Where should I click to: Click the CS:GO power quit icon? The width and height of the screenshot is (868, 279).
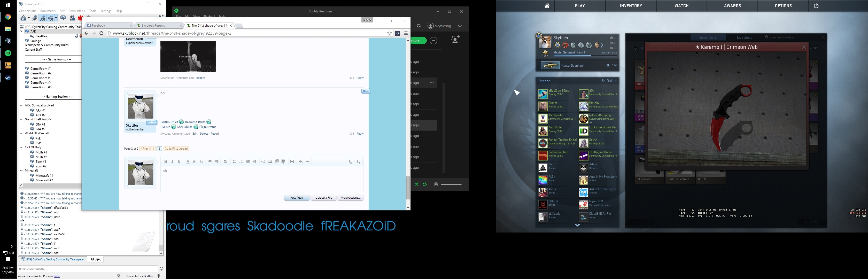click(x=816, y=6)
